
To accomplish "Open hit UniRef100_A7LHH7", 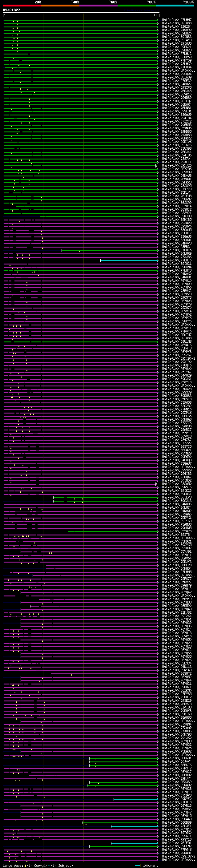I will click(177, 20).
